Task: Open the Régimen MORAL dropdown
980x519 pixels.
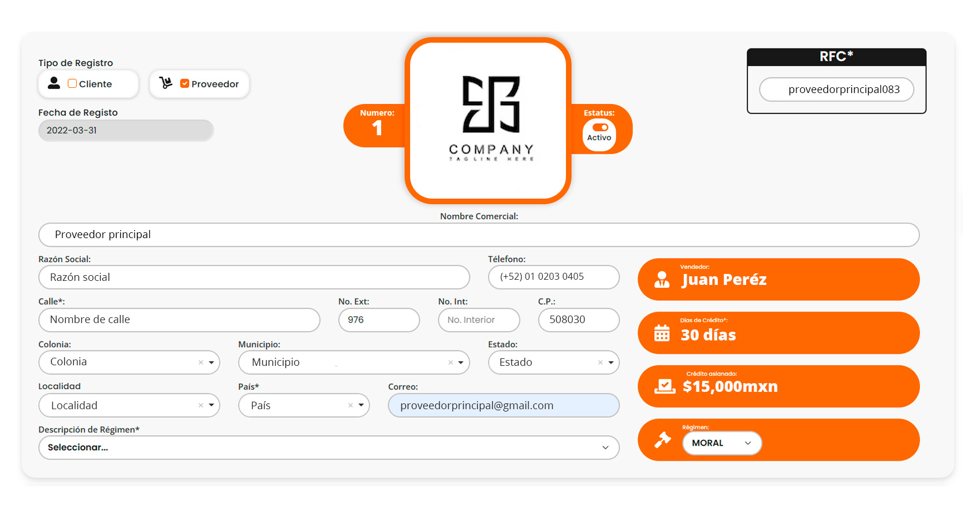Action: click(722, 443)
